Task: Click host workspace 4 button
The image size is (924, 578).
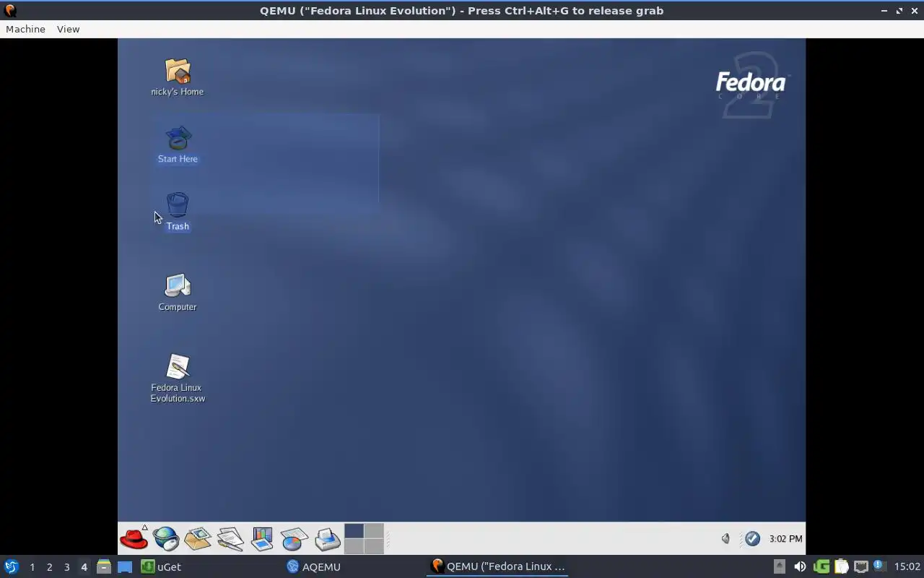Action: coord(84,567)
